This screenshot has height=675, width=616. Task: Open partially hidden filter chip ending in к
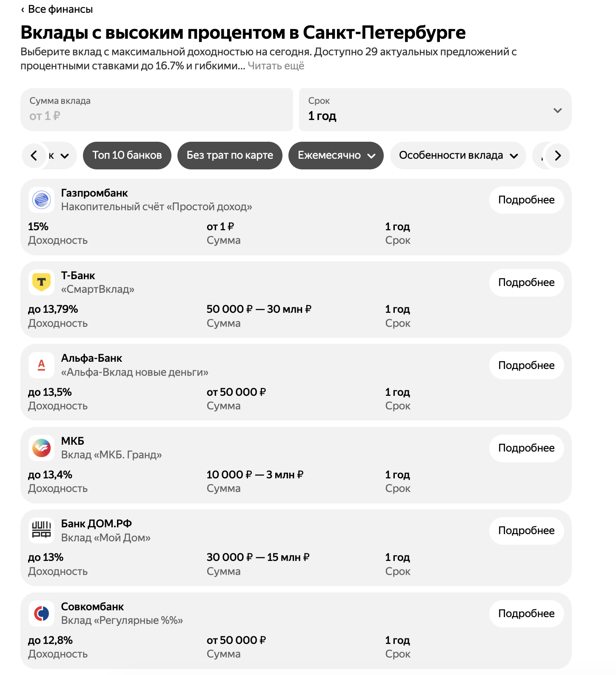point(60,155)
